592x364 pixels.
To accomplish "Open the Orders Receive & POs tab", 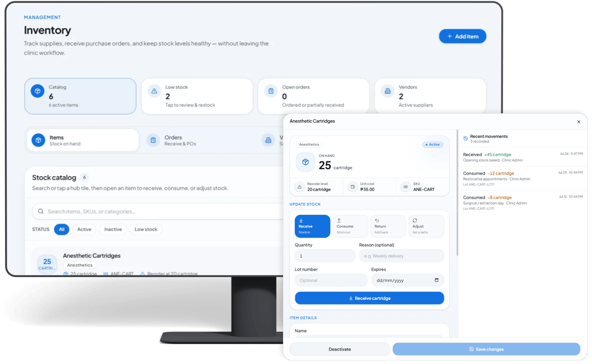I will 199,140.
